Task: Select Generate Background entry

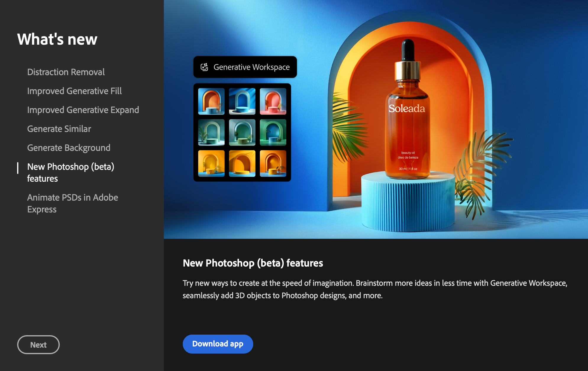Action: point(69,148)
